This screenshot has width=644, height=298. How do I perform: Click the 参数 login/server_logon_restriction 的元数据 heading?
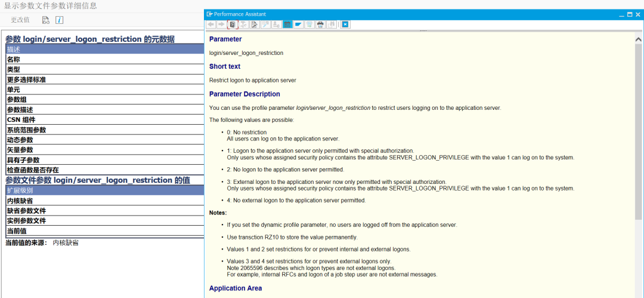[x=90, y=39]
